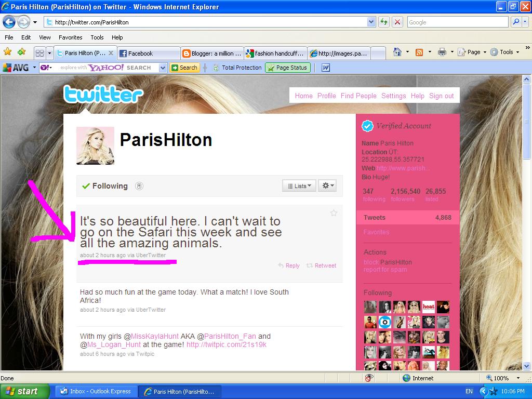Go forward with the browser forward arrow

pos(23,22)
